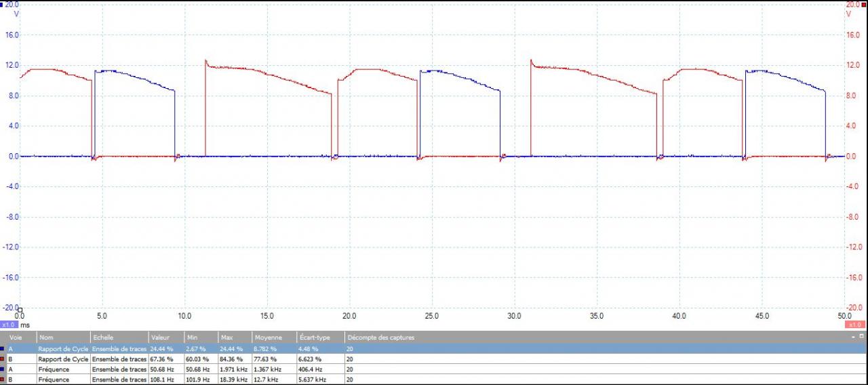Select channel B Rapport de Cycle row
The width and height of the screenshot is (868, 385).
(434, 359)
